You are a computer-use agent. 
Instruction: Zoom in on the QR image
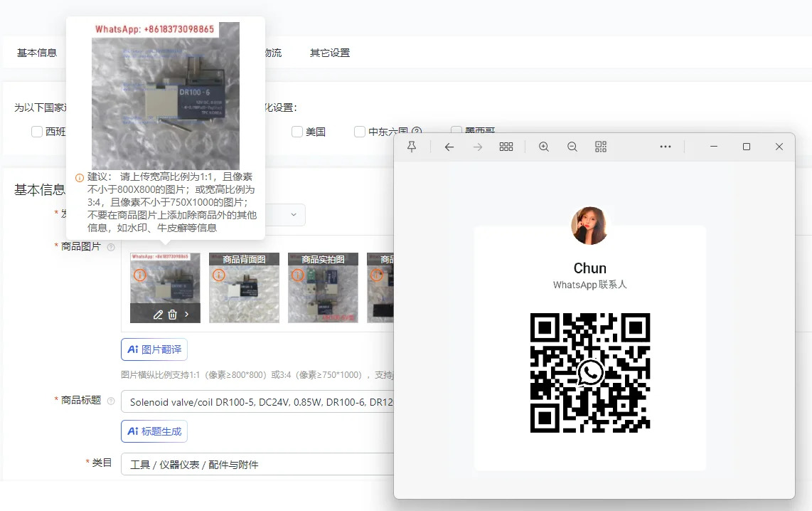(544, 147)
